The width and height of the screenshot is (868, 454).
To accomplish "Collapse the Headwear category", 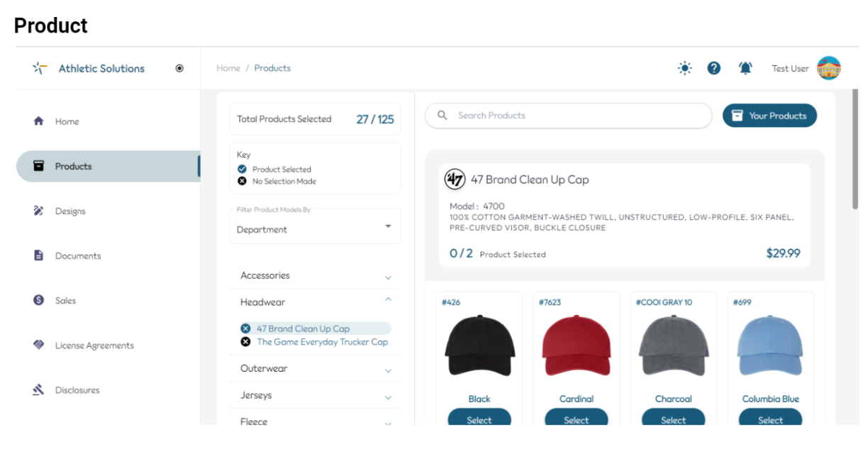I will coord(315,302).
